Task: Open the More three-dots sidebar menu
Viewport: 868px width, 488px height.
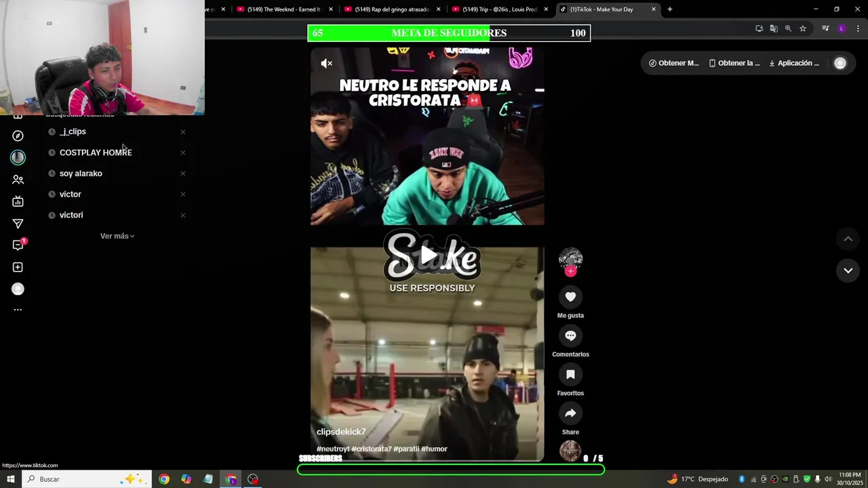Action: 18,310
